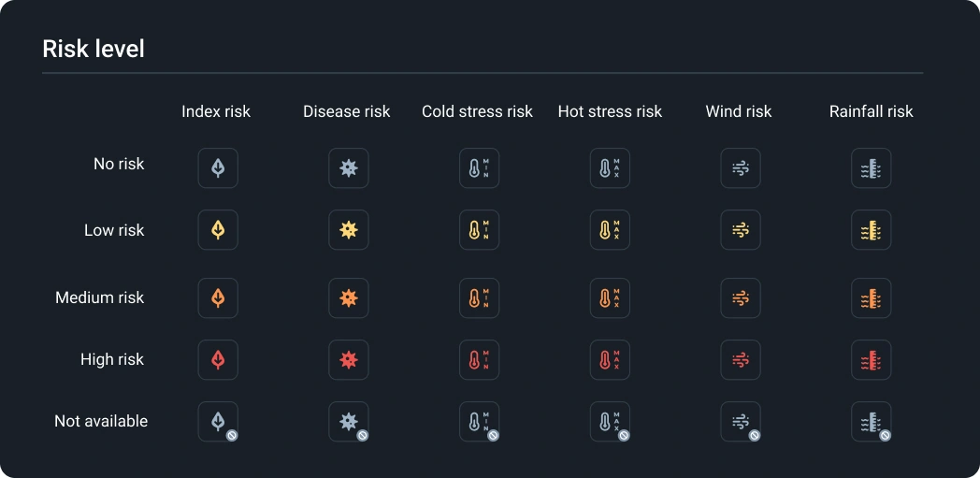This screenshot has height=478, width=980.
Task: Click the Not available Rainfall risk icon
Action: (871, 422)
